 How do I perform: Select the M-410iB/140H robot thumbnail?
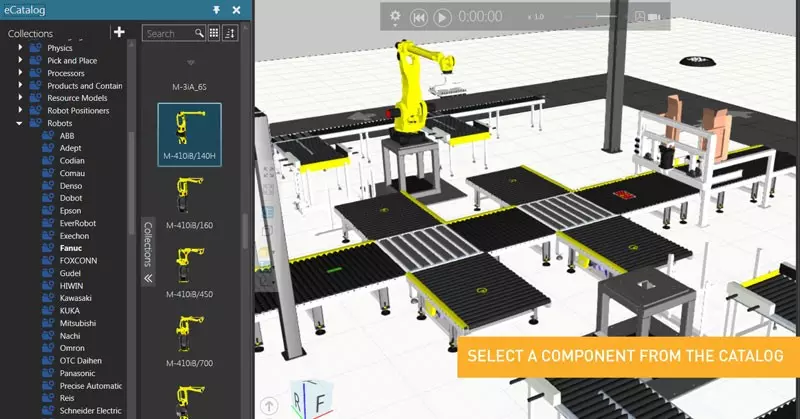[189, 134]
